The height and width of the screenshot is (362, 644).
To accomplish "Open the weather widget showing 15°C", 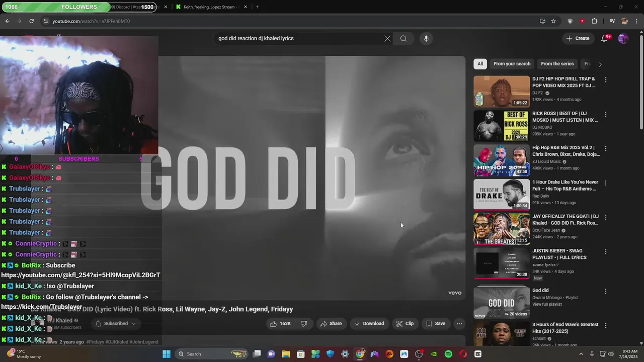I will click(x=24, y=354).
